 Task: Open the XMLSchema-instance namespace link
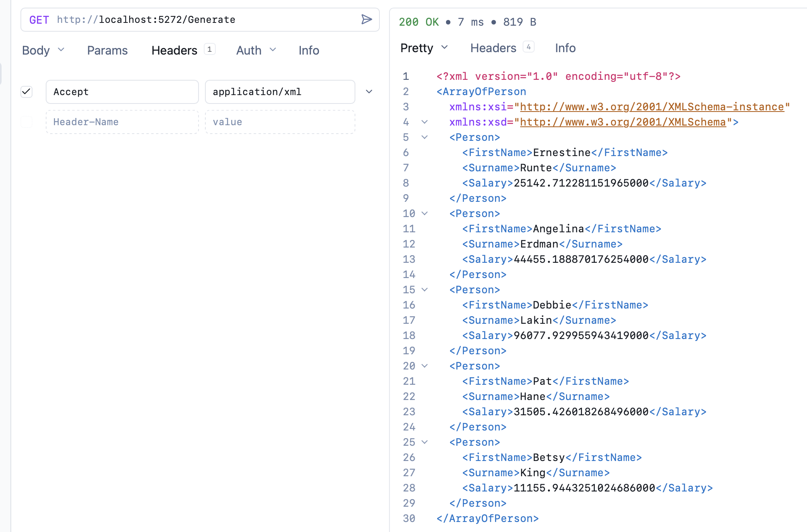[x=652, y=107]
